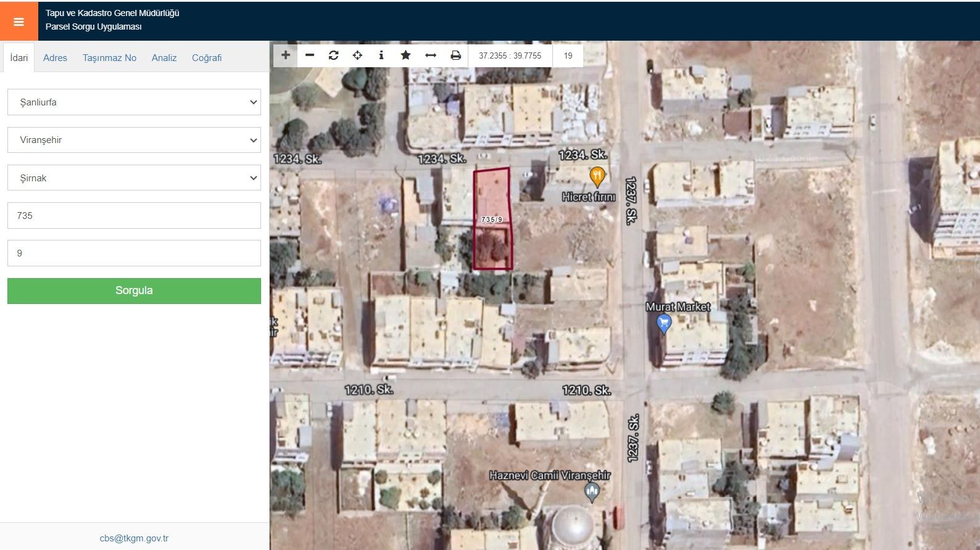Select the measure distance arrow icon

[x=431, y=55]
